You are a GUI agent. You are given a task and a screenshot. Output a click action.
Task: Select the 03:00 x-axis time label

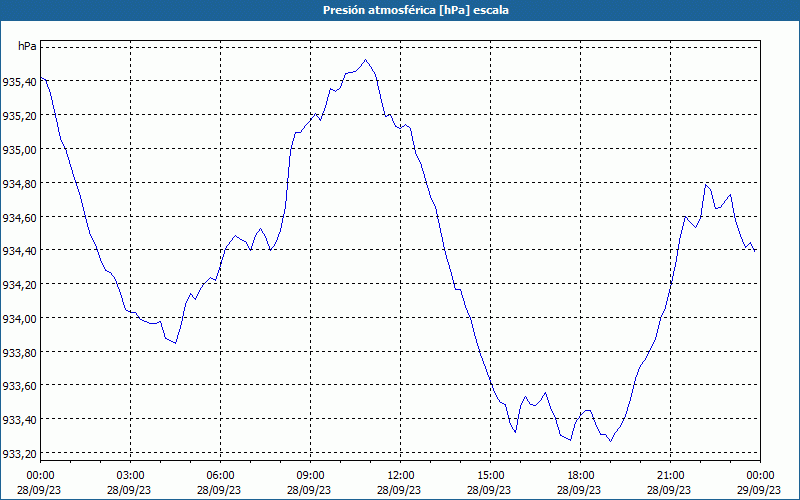click(130, 476)
